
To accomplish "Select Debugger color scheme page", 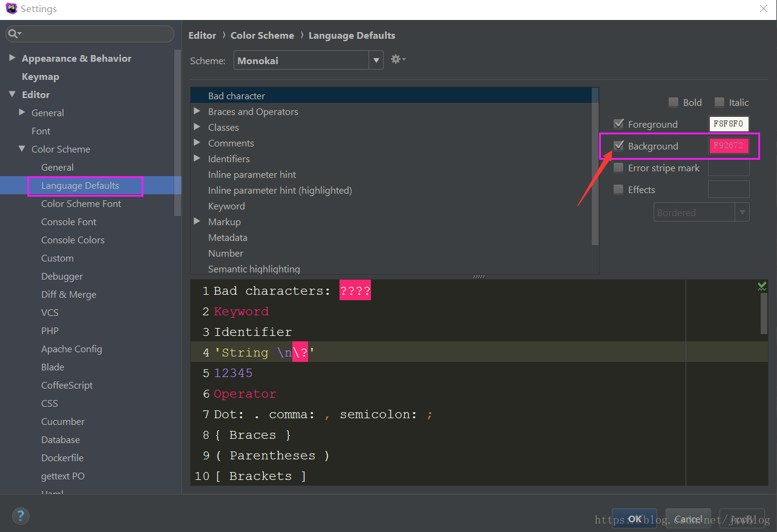I will 62,276.
